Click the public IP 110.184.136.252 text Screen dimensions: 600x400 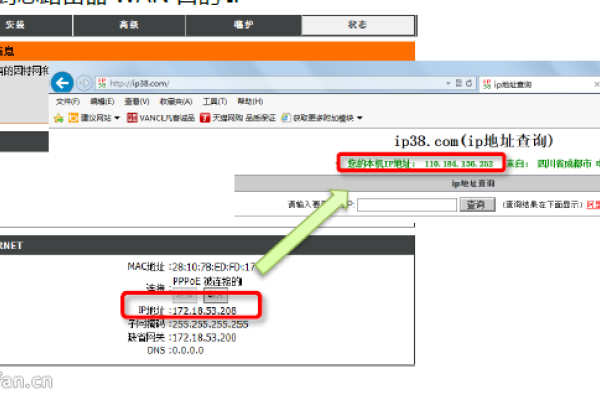(x=459, y=164)
